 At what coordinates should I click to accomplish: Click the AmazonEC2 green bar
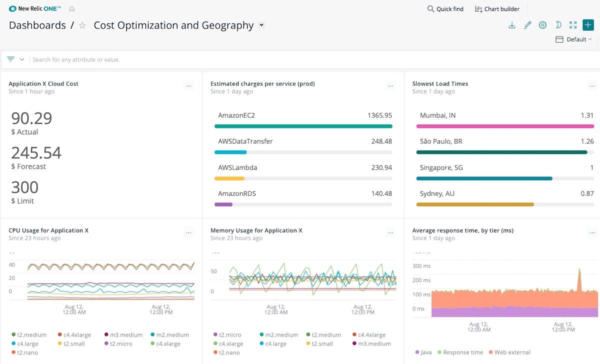click(303, 126)
